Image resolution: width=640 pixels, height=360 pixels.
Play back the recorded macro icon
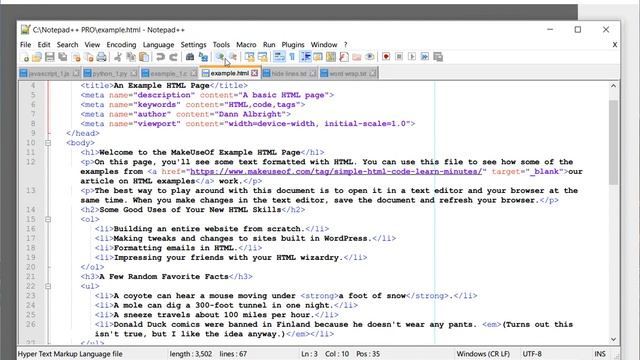coord(412,57)
